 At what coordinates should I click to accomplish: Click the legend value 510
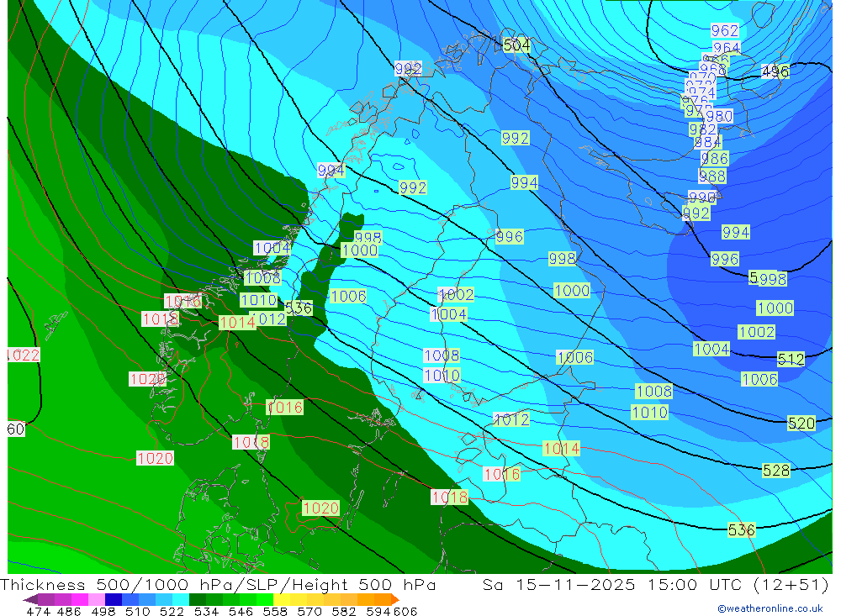137,611
